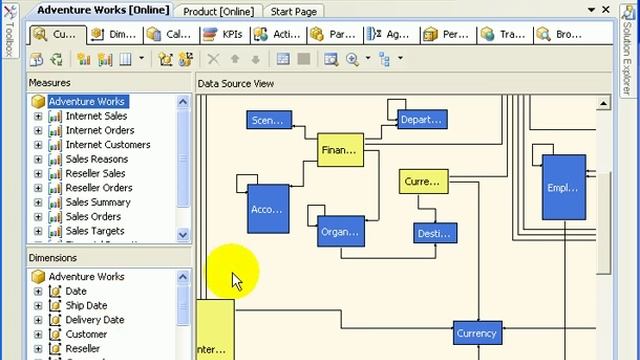This screenshot has height=360, width=640.
Task: Expand the Ship Date dimension
Action: [x=38, y=306]
